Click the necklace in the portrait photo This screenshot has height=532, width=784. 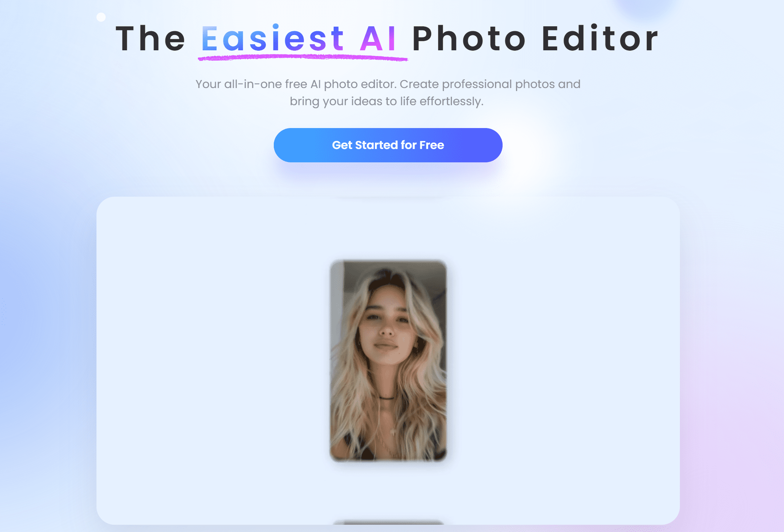point(387,398)
